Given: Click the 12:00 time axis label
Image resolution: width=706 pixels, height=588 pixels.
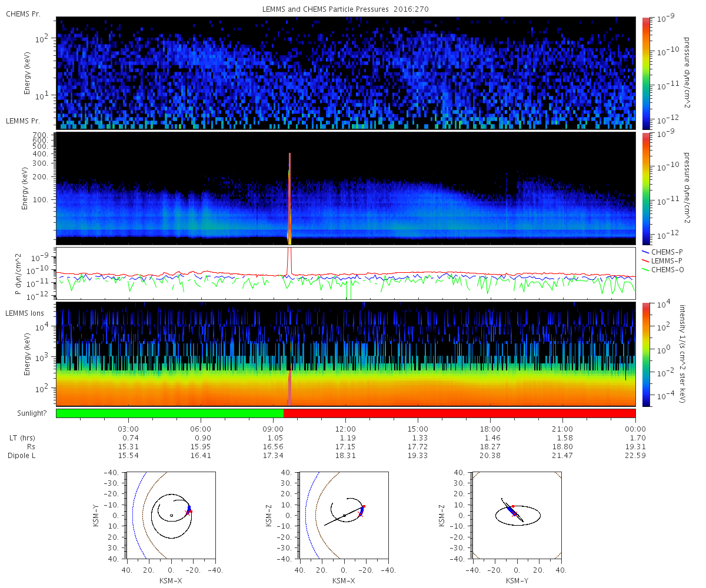Looking at the screenshot, I should [345, 428].
